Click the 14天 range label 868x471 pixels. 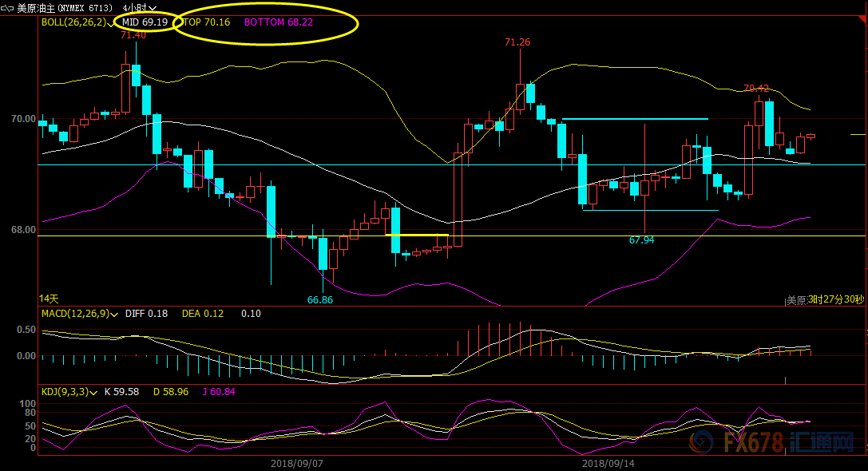[49, 299]
